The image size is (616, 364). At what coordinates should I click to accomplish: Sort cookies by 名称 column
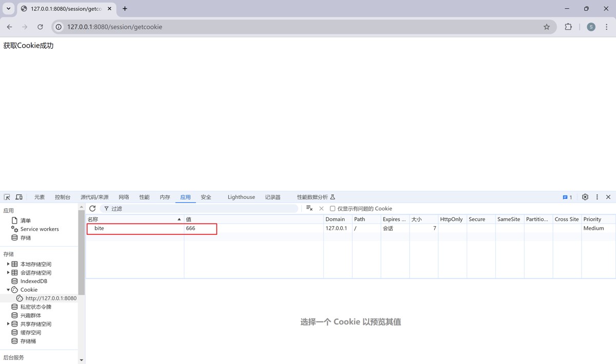coord(134,219)
